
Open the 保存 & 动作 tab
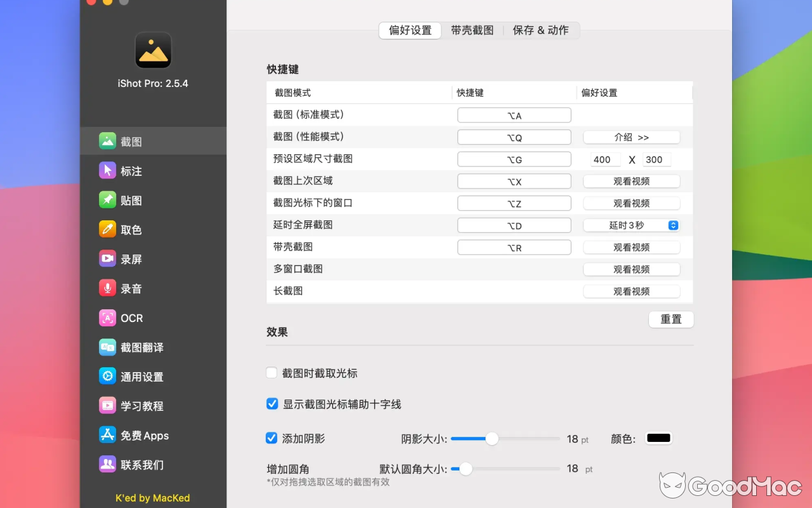coord(540,30)
